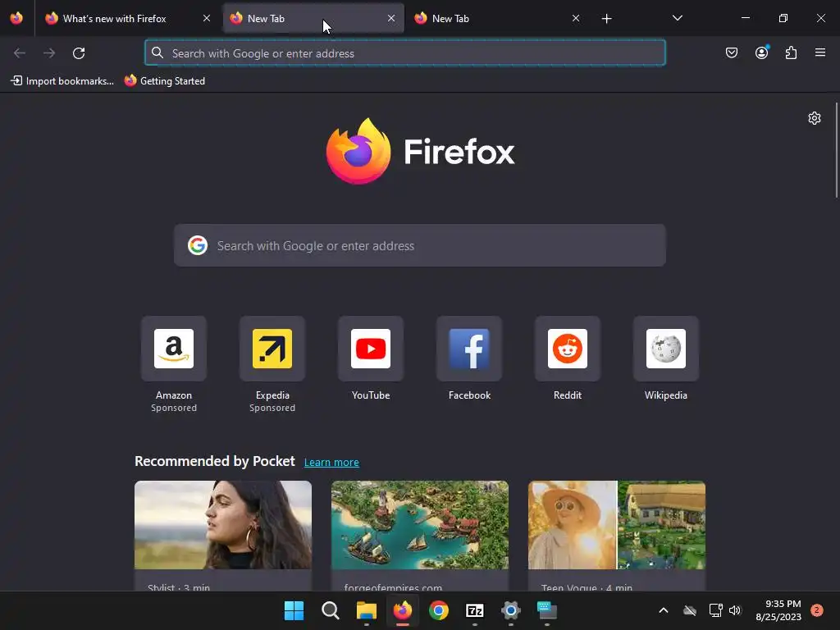Click the address bar search magnifier icon
840x630 pixels.
157,53
